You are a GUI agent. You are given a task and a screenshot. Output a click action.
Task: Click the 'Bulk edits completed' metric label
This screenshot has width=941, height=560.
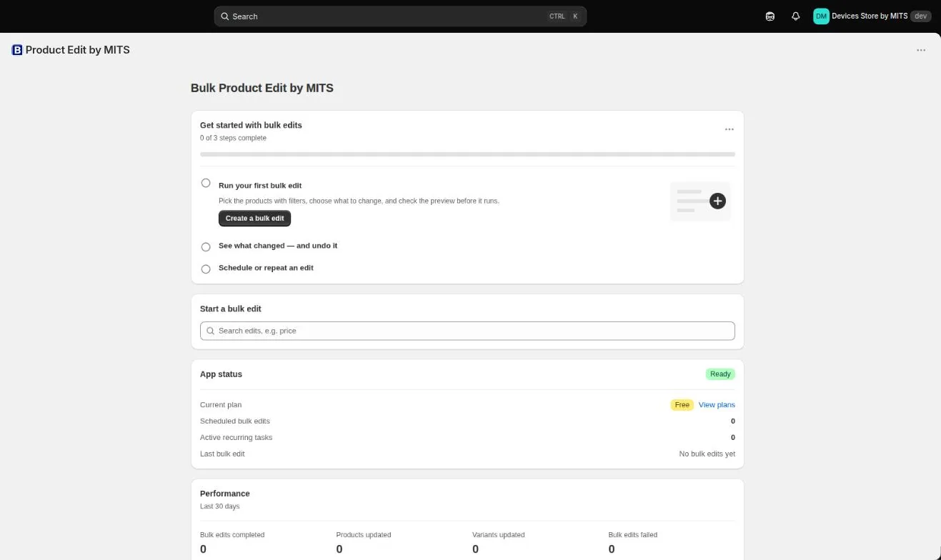(x=232, y=535)
